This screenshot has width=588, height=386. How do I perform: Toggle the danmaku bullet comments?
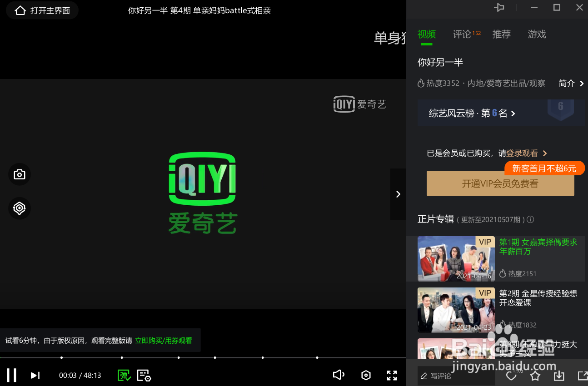[x=124, y=375]
